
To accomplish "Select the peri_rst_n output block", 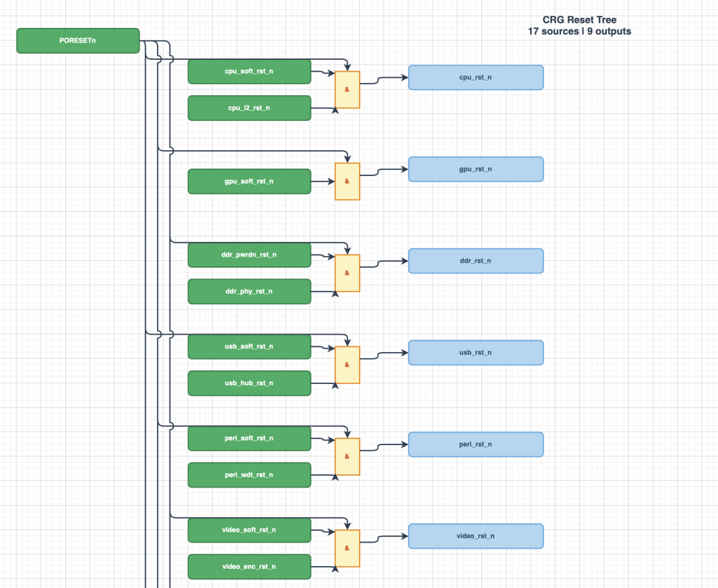I will coord(476,444).
